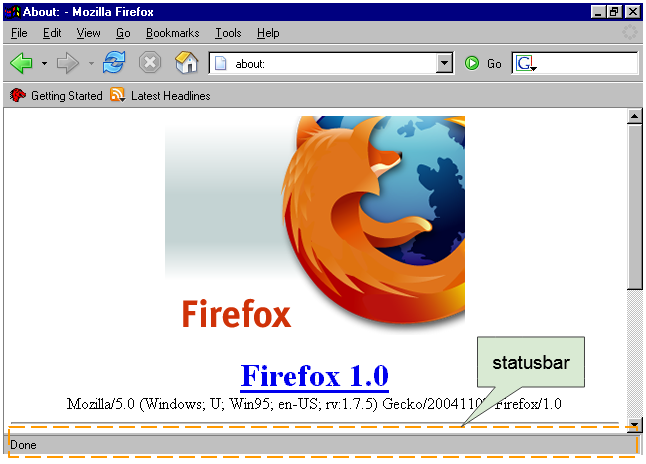Click the throbber activity indicator icon
The height and width of the screenshot is (464, 646).
[x=630, y=32]
